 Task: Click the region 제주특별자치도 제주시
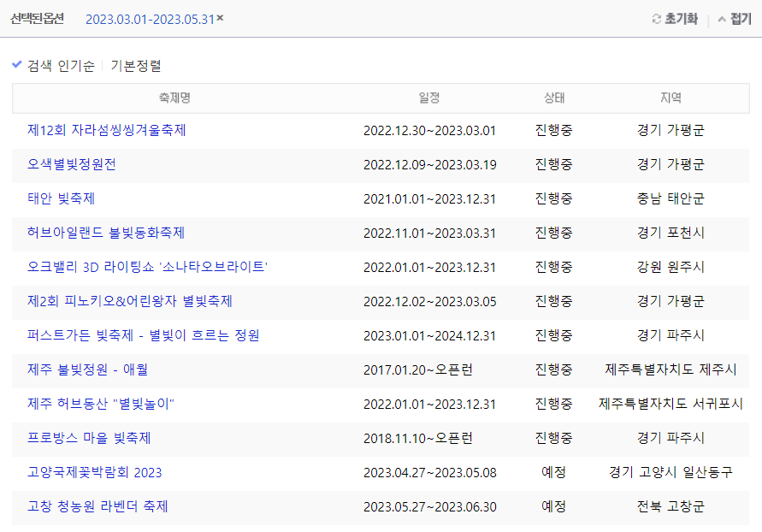pos(670,369)
